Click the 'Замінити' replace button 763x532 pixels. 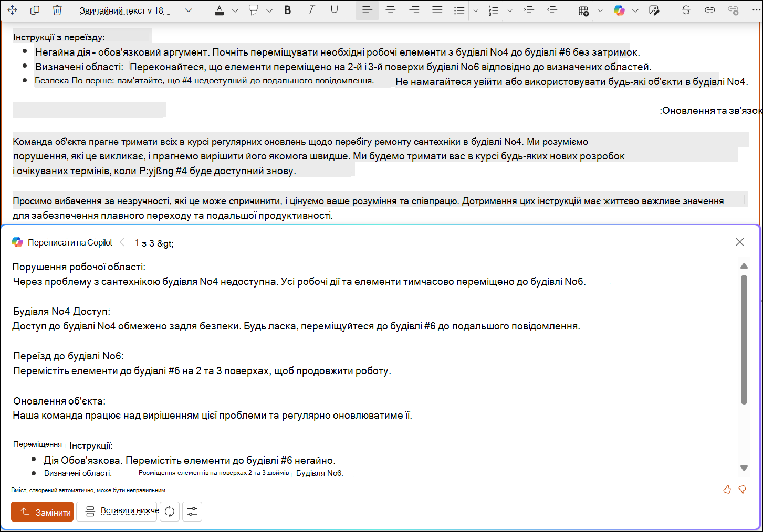tap(42, 512)
